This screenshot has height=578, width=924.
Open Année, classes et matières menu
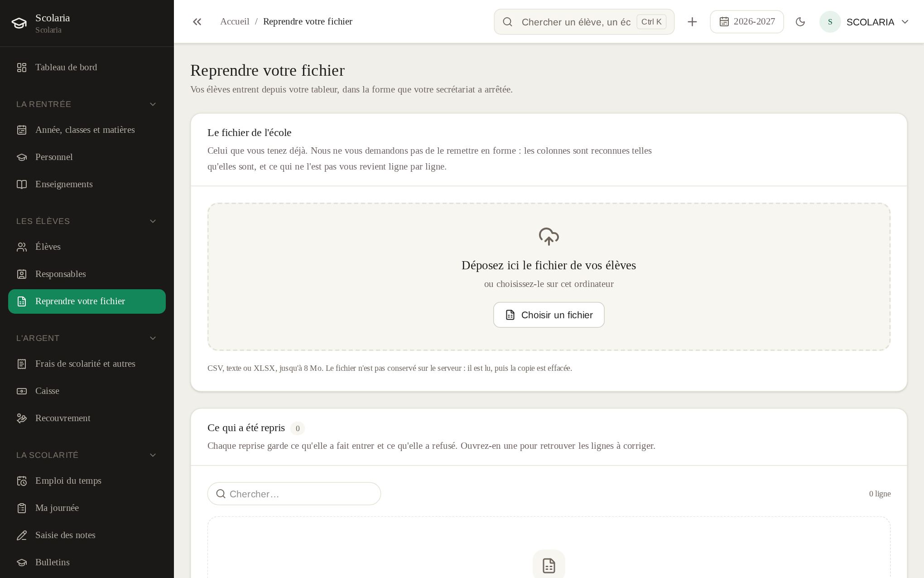tap(87, 130)
